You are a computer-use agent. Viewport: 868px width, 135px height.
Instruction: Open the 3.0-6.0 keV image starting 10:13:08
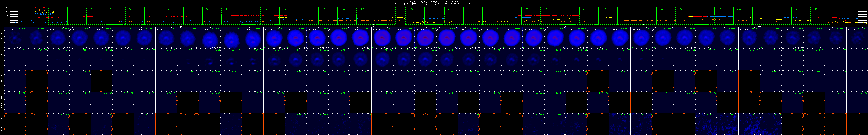tap(15, 38)
